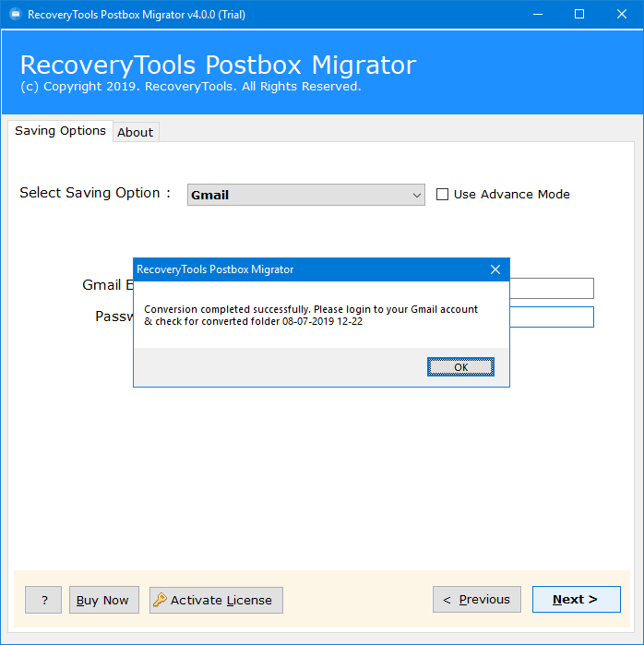Click the Copyright 2019 RecoveryTools text
Viewport: 644px width, 645px height.
coord(191,87)
